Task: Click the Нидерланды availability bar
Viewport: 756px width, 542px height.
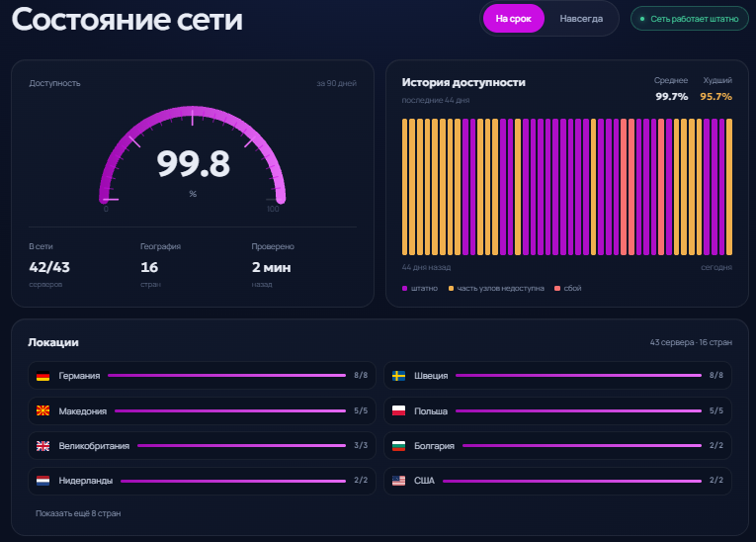Action: click(x=233, y=481)
